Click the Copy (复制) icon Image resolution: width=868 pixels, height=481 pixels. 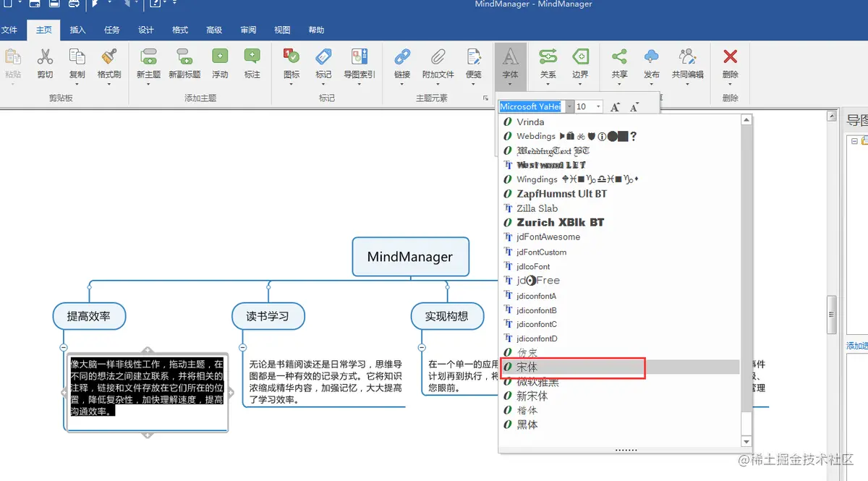pyautogui.click(x=77, y=57)
